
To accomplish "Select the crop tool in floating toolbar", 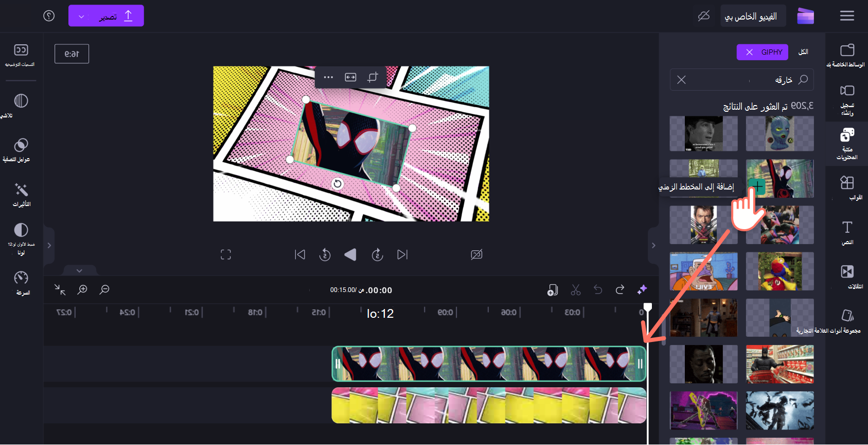I will tap(373, 77).
